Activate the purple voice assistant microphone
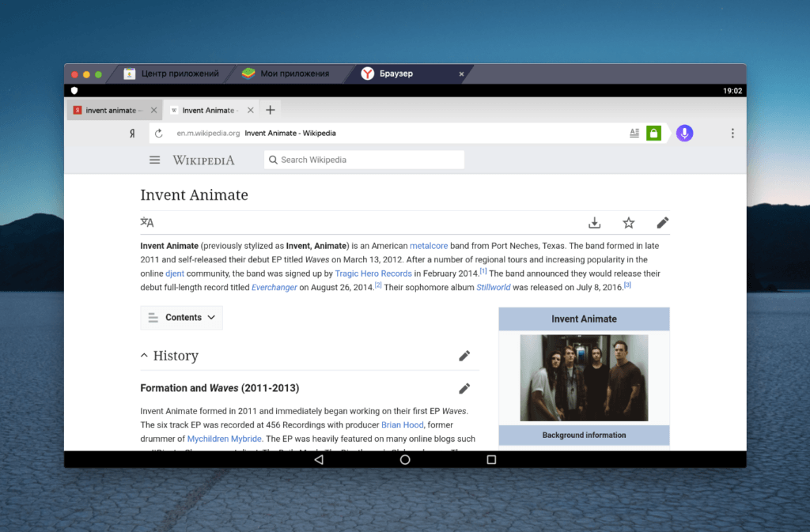The image size is (810, 532). (684, 133)
